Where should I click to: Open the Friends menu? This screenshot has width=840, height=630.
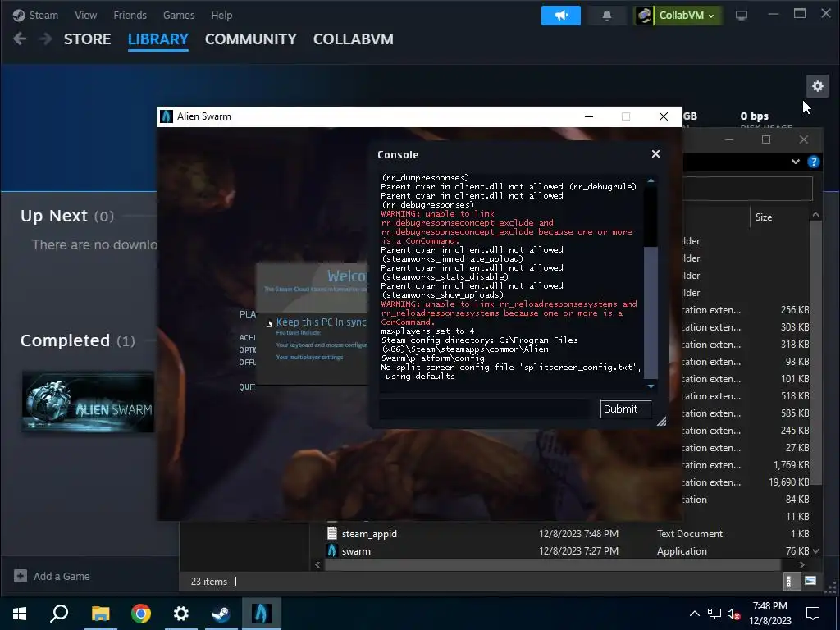pos(130,15)
